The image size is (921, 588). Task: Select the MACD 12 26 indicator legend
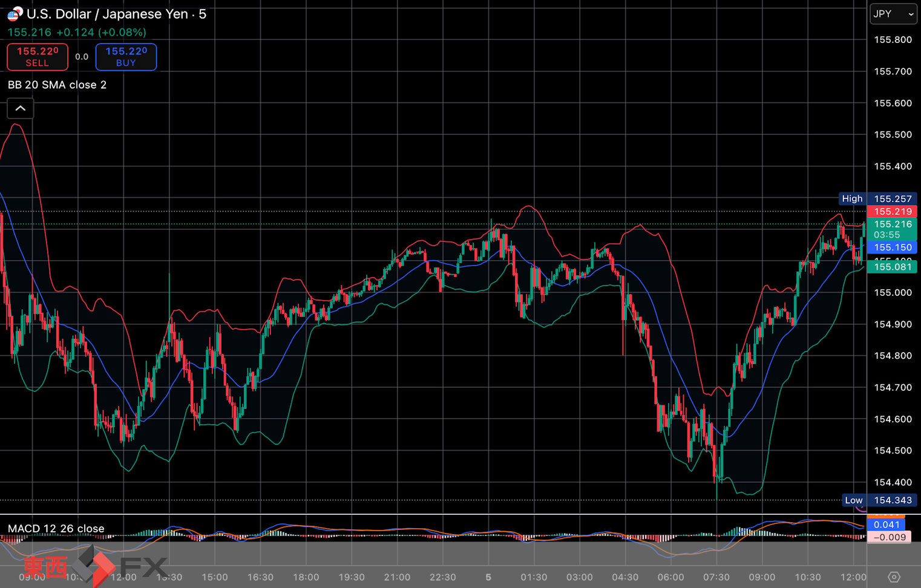[56, 528]
